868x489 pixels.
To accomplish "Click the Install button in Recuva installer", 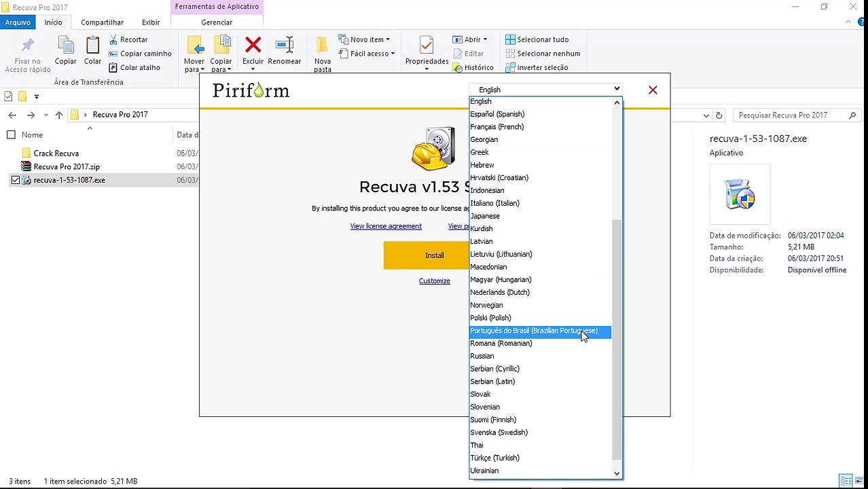I will 435,255.
